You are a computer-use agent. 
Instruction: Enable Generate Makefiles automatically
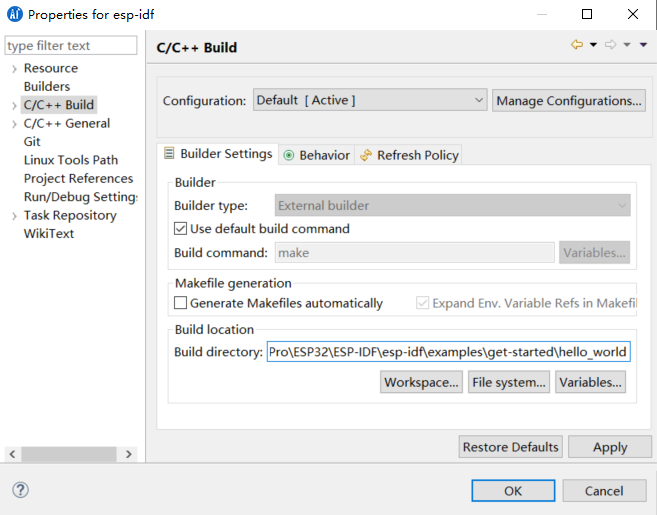pos(181,303)
